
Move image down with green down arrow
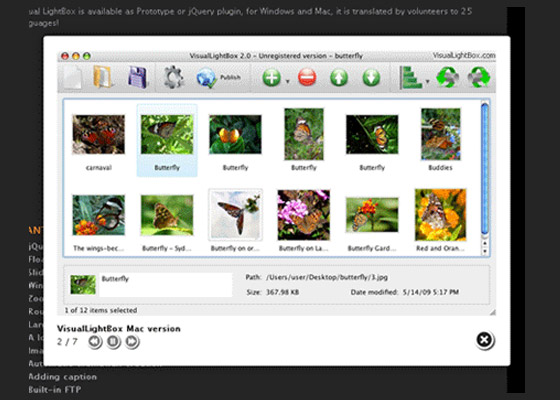pyautogui.click(x=371, y=78)
